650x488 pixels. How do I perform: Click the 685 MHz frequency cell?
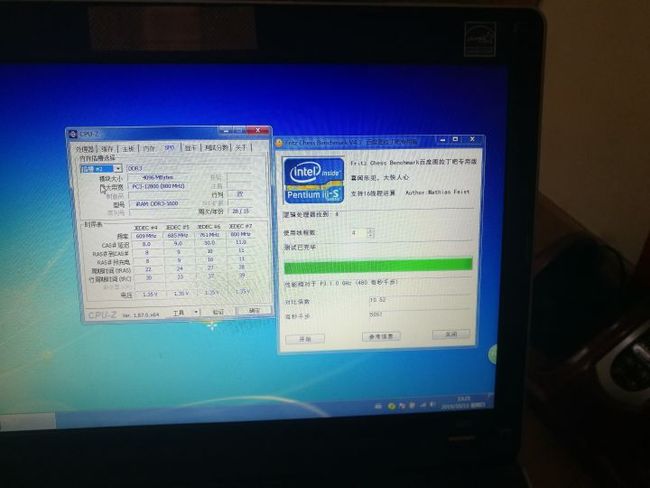178,235
